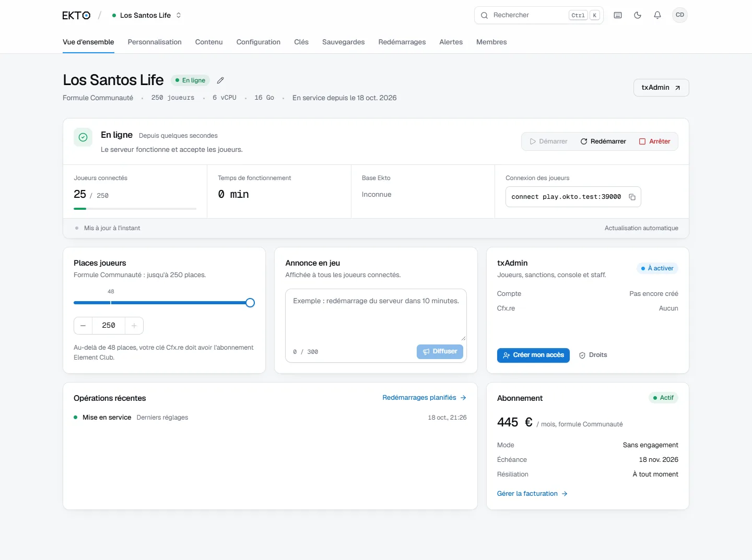Click the green online status check icon

(83, 137)
